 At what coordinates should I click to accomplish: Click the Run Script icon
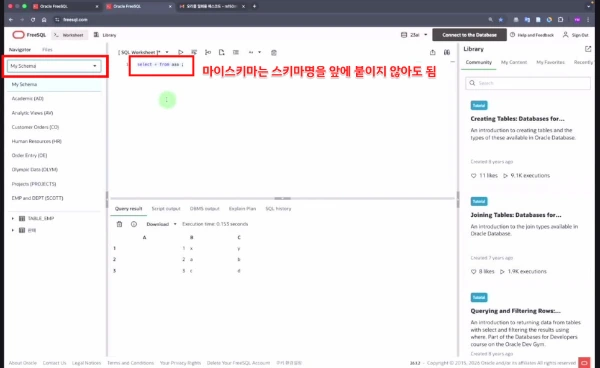194,52
